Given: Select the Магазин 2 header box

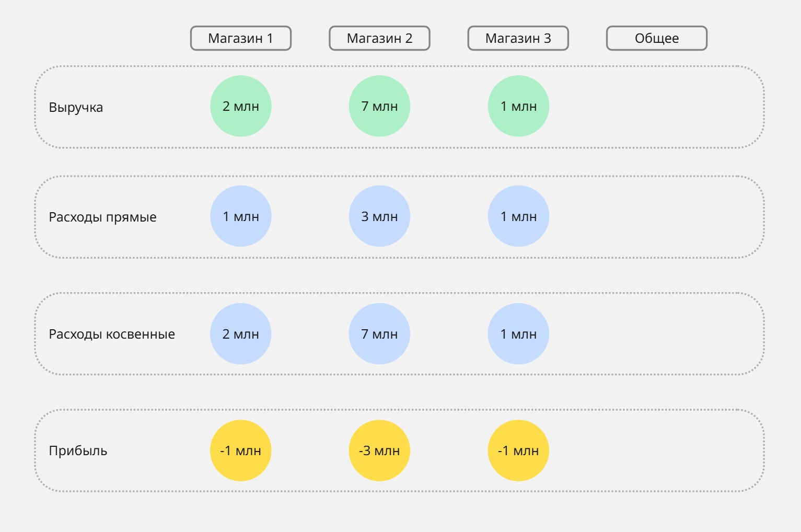Looking at the screenshot, I should pyautogui.click(x=379, y=38).
